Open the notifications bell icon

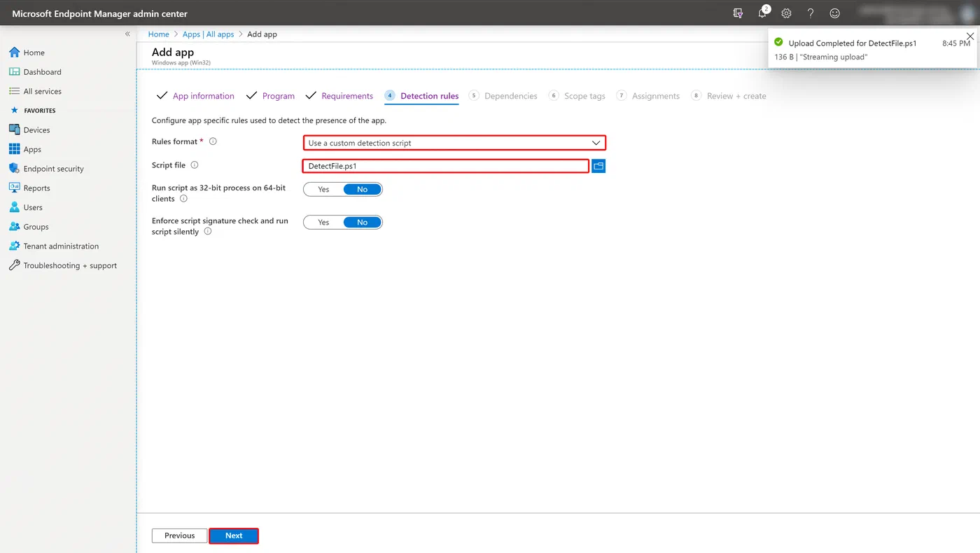[x=763, y=13]
